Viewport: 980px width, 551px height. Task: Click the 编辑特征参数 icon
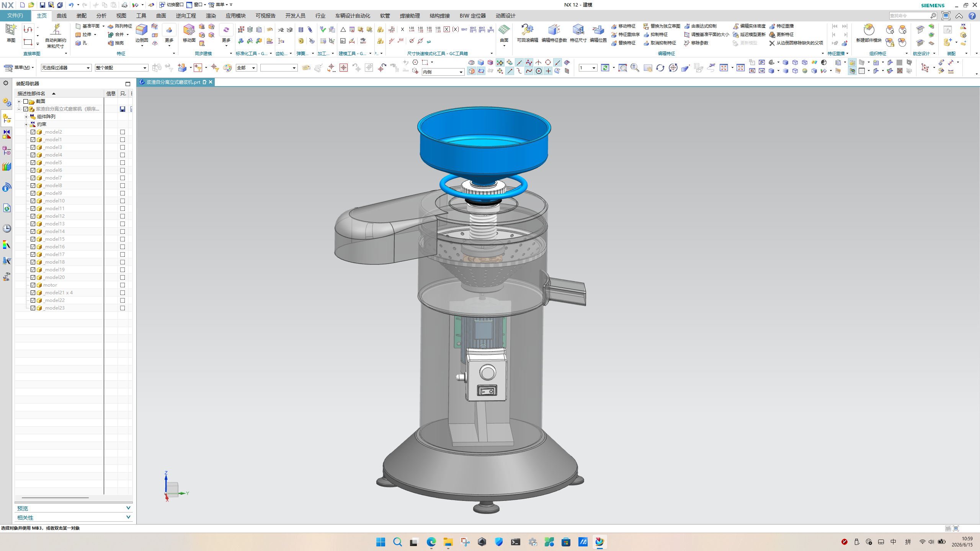coord(554,30)
